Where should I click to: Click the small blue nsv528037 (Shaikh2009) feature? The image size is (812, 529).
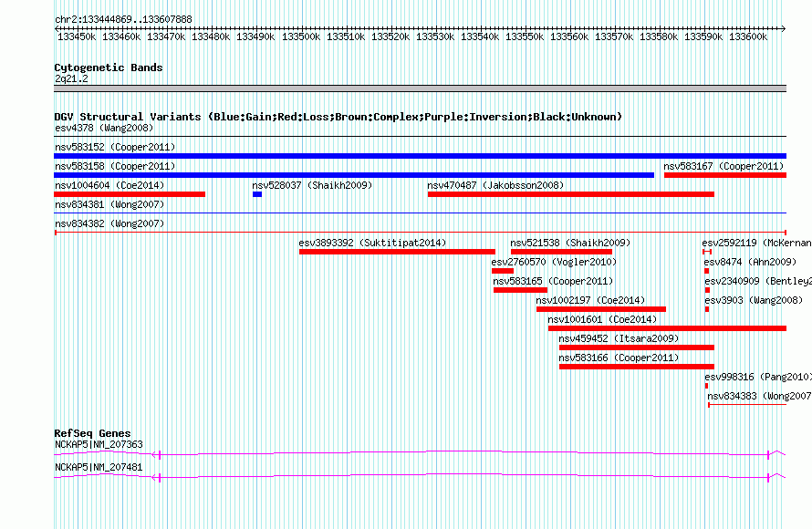257,194
